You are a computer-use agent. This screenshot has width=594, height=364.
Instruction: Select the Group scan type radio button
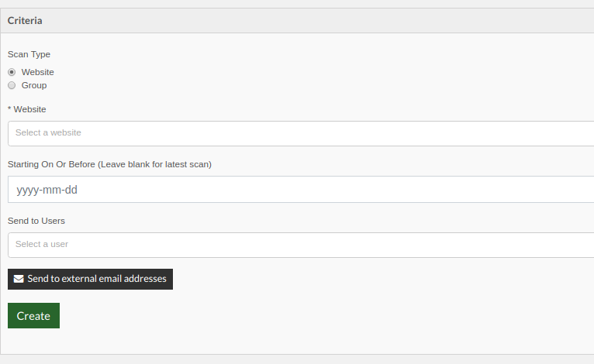tap(12, 85)
